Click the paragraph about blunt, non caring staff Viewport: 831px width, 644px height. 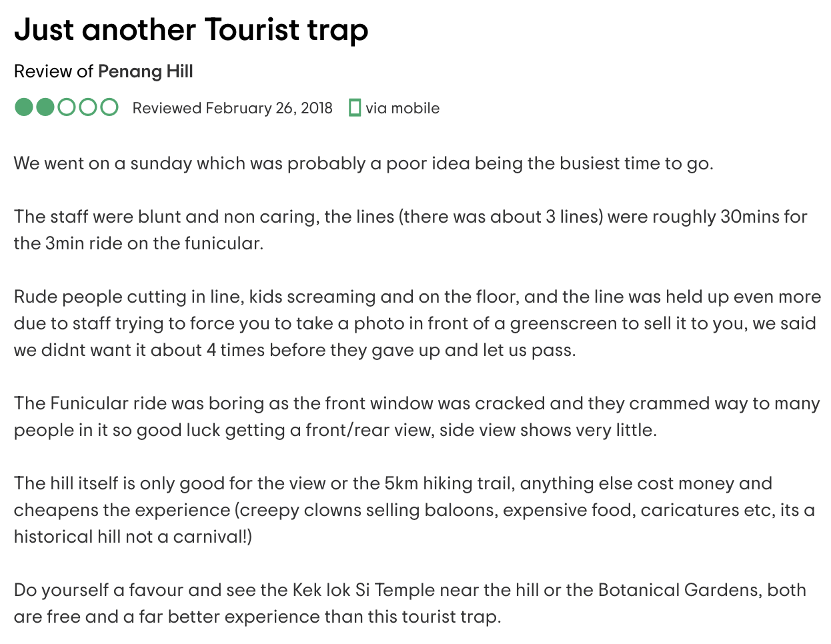coord(411,230)
